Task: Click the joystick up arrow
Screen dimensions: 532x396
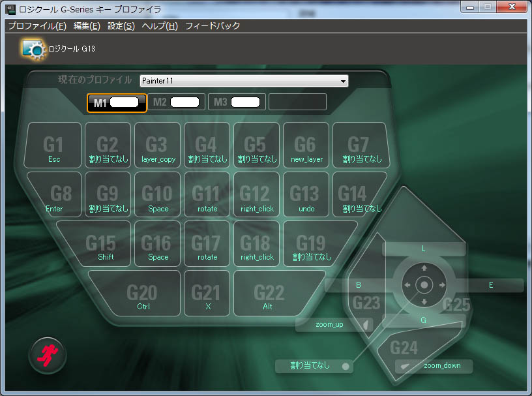Action: [x=424, y=268]
